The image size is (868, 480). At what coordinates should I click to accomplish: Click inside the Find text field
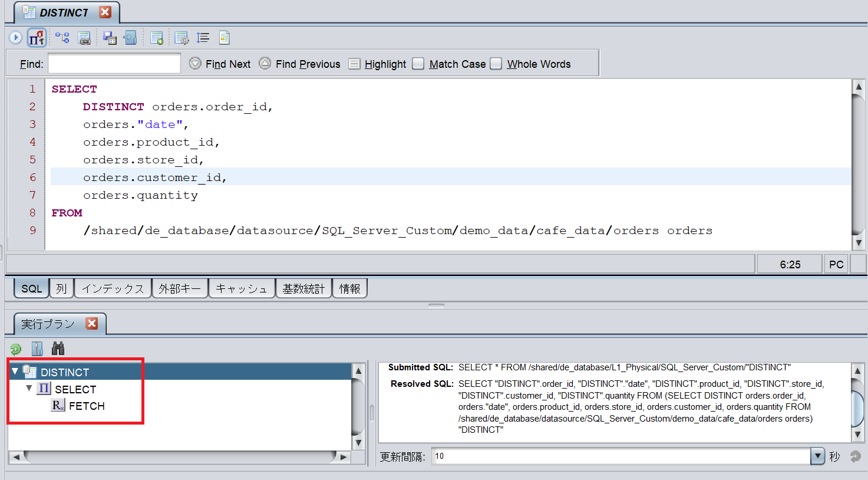click(114, 63)
